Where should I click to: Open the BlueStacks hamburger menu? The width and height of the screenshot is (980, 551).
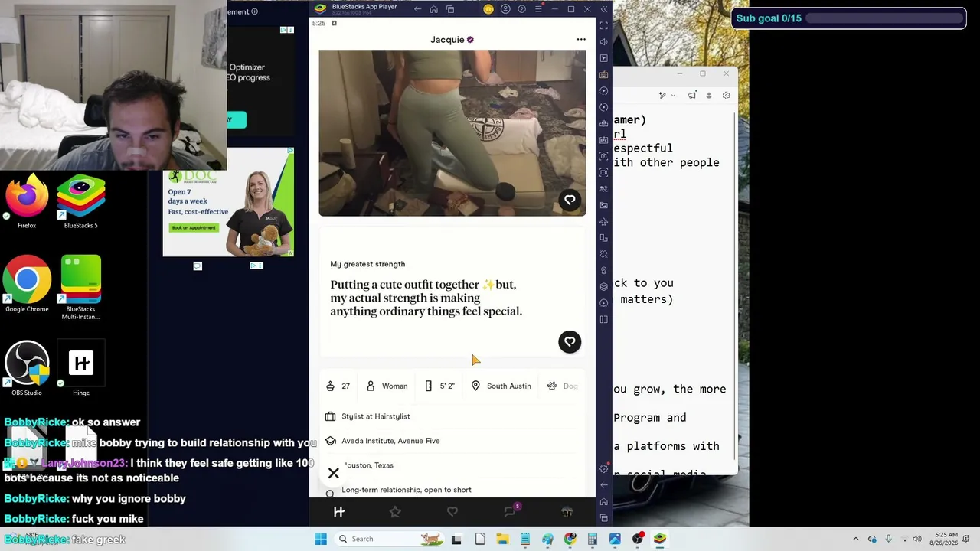pos(538,9)
